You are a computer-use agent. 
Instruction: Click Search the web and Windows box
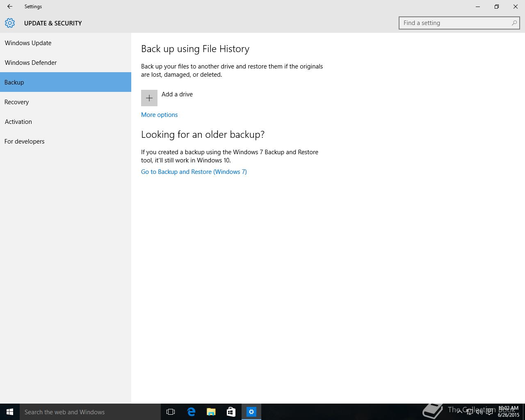click(x=90, y=412)
